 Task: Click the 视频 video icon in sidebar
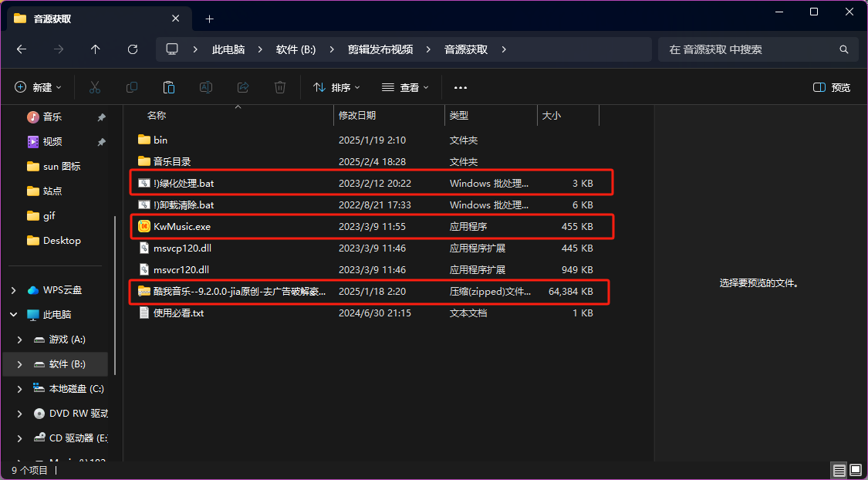[33, 142]
